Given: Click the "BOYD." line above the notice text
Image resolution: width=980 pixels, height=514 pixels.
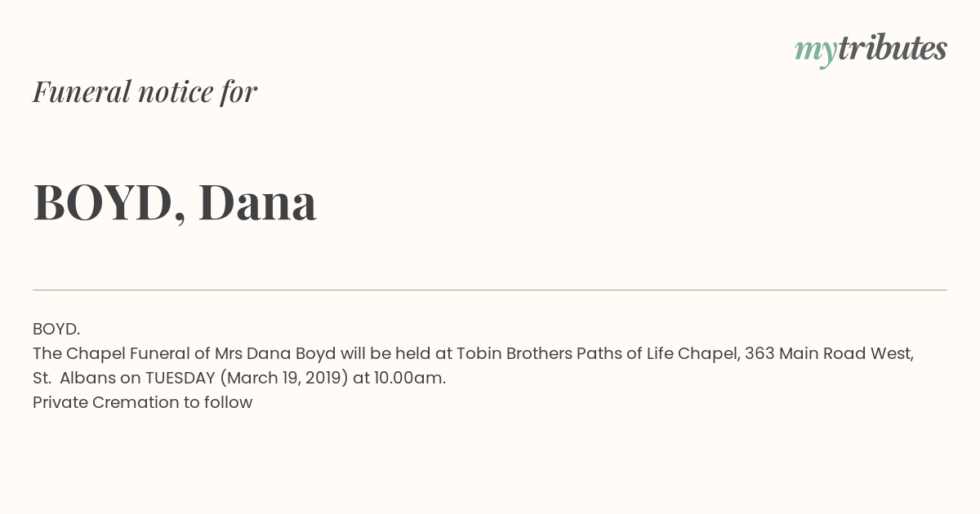Looking at the screenshot, I should click(x=56, y=329).
